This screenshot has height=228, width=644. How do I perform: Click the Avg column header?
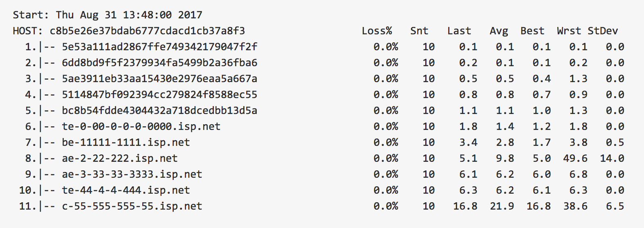499,31
